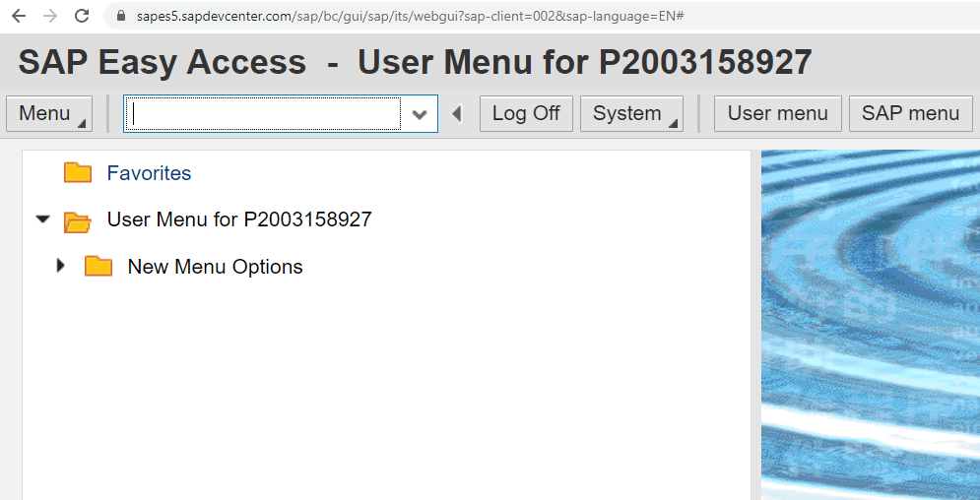Select New Menu Options tree label
This screenshot has width=980, height=500.
215,267
